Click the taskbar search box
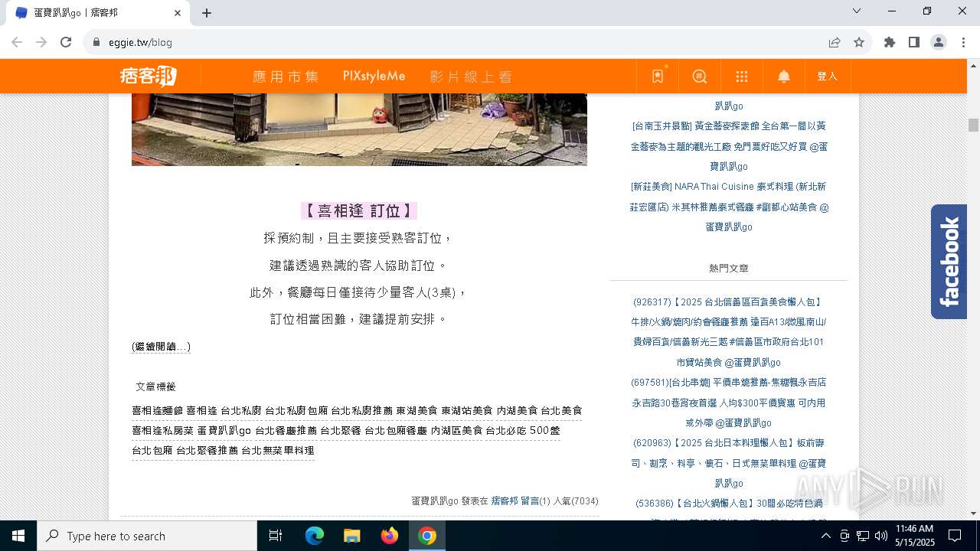The image size is (980, 551). pyautogui.click(x=147, y=536)
